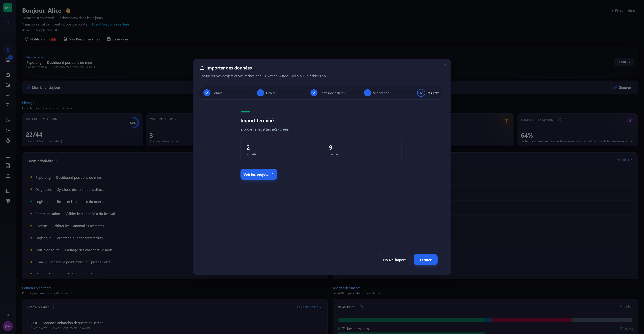644x334 pixels.
Task: Open the checkbox list icon above the checkmark list
Action: tap(8, 120)
